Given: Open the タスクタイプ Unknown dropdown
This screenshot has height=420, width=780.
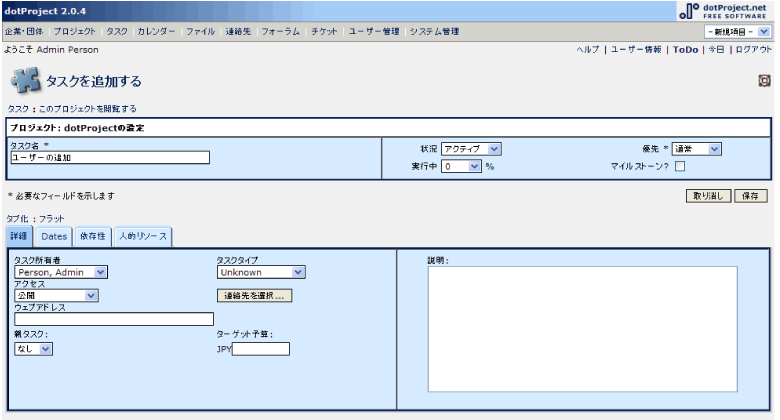Looking at the screenshot, I should click(x=261, y=272).
